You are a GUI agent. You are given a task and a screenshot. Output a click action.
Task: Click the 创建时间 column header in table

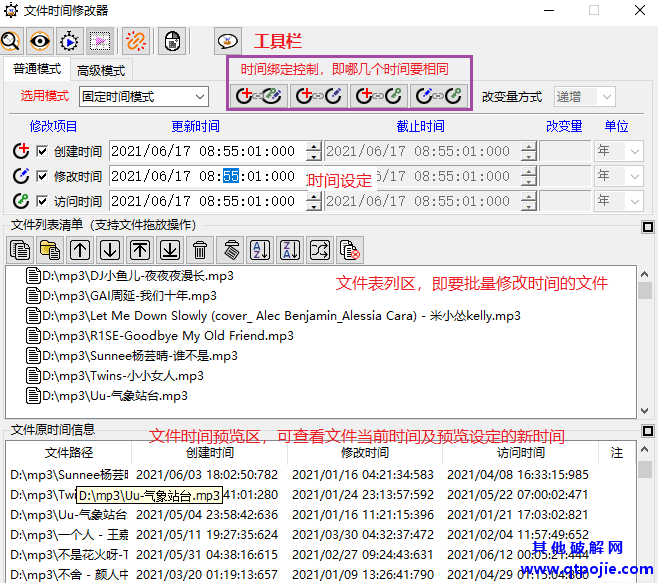[209, 452]
